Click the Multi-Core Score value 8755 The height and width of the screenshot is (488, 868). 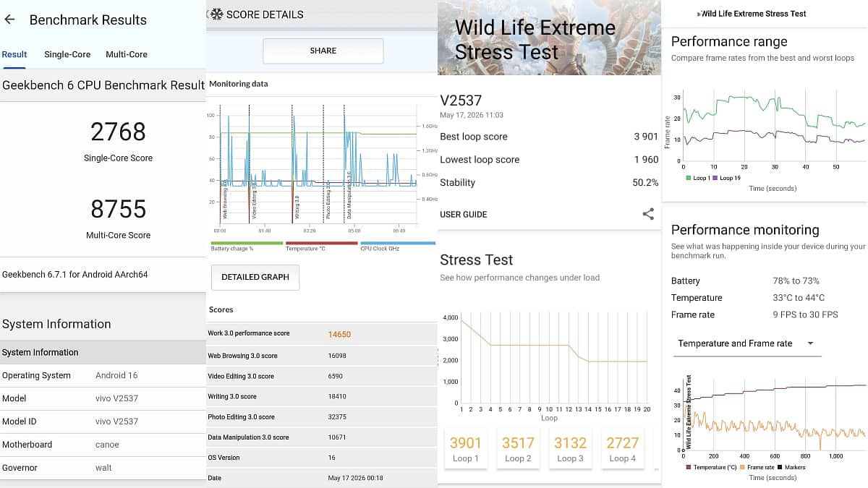coord(118,209)
